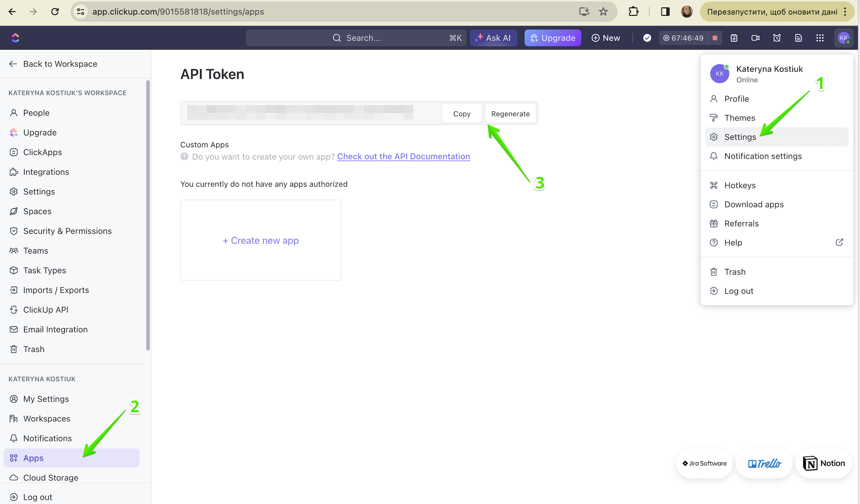Reload the browser page
This screenshot has height=504, width=860.
[55, 11]
